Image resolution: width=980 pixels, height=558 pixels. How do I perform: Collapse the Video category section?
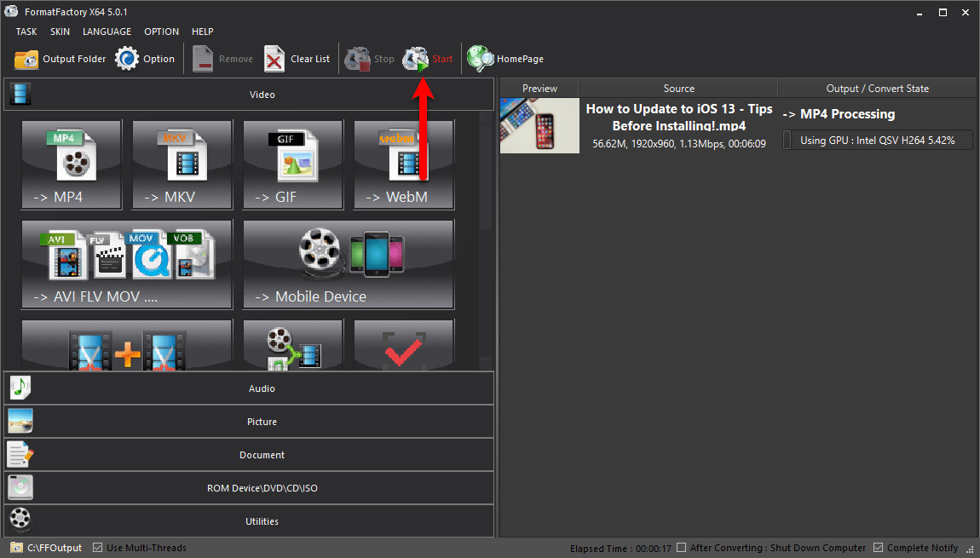click(249, 95)
